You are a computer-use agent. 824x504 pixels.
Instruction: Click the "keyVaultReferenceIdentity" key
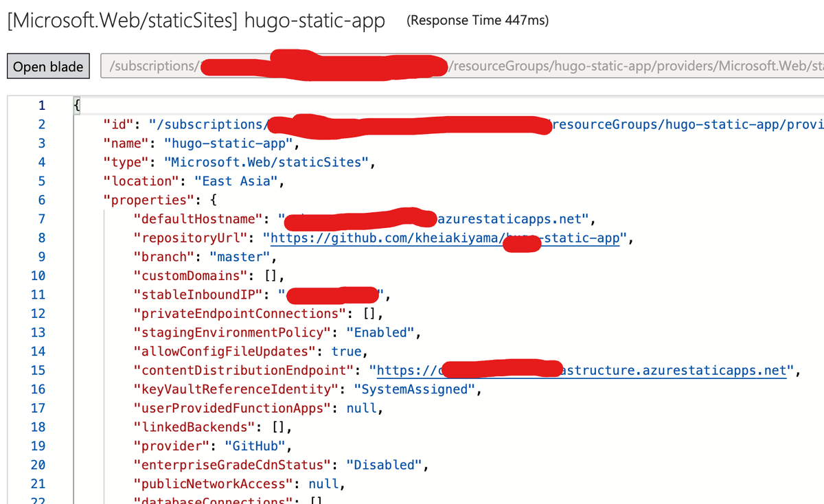[236, 389]
